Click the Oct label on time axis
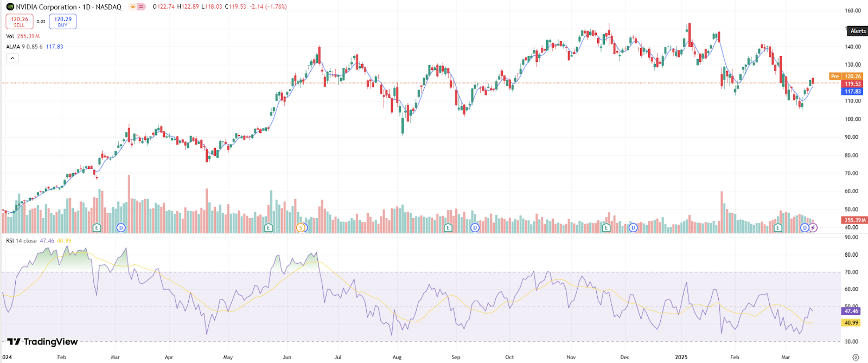This screenshot has height=363, width=868. tap(509, 357)
